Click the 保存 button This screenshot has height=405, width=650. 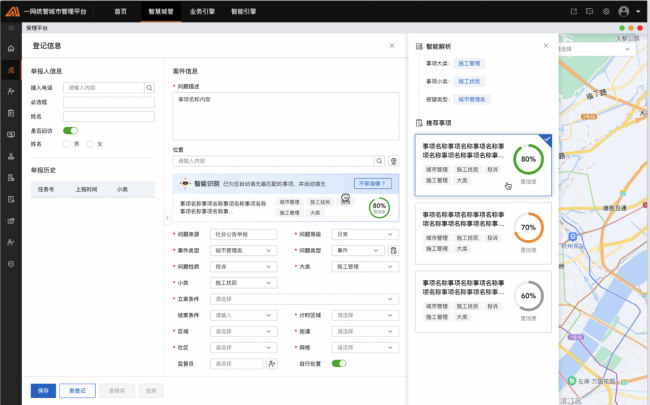tap(43, 390)
